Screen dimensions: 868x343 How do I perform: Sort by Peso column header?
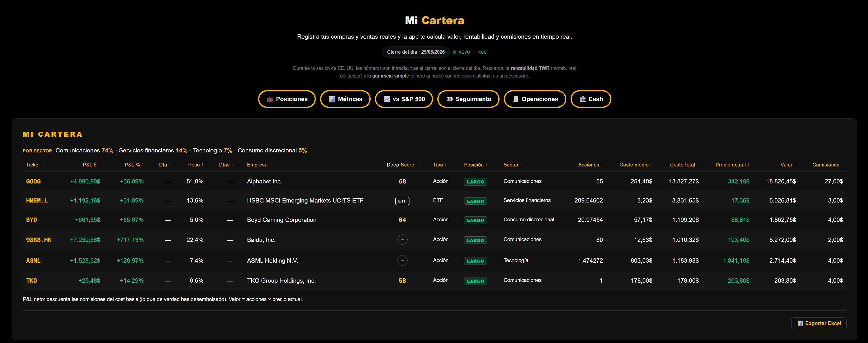(196, 165)
